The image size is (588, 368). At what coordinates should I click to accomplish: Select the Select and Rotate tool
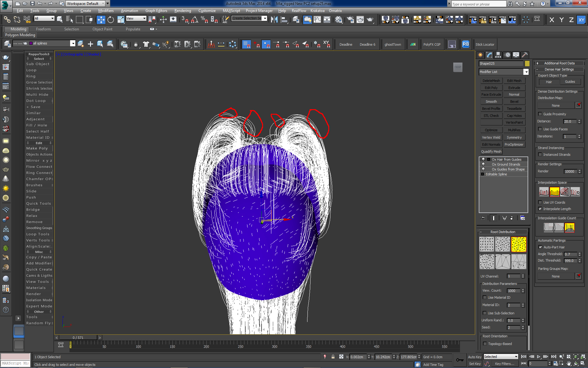pos(111,20)
